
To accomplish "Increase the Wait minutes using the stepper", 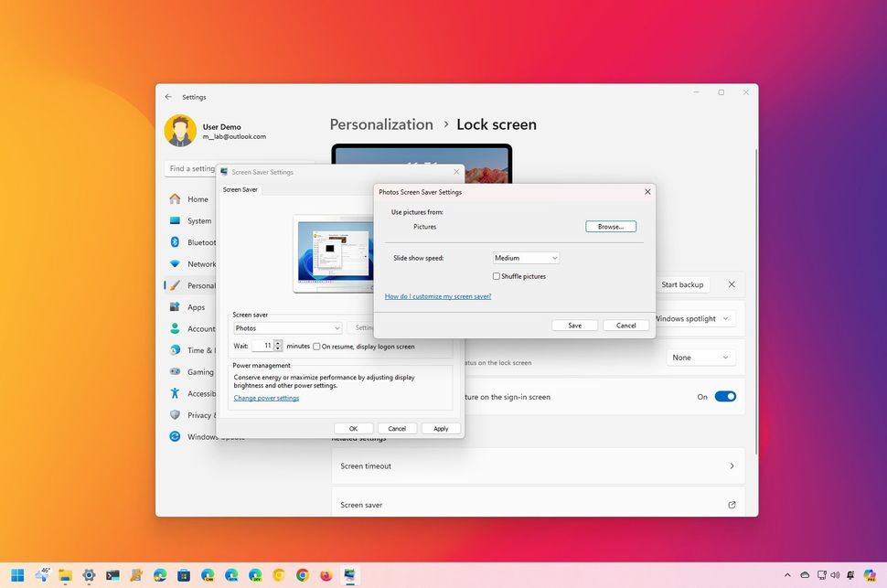I will click(x=277, y=343).
